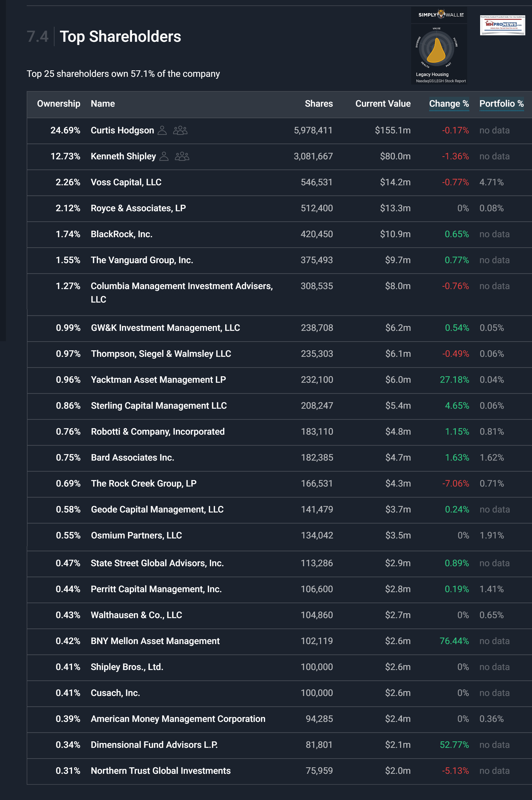This screenshot has width=532, height=800.
Task: Select the Curtis Hodgson name
Action: pos(122,130)
